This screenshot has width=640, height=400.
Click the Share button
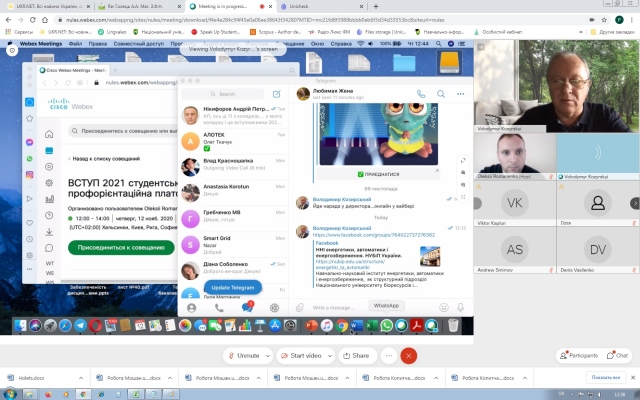[356, 356]
